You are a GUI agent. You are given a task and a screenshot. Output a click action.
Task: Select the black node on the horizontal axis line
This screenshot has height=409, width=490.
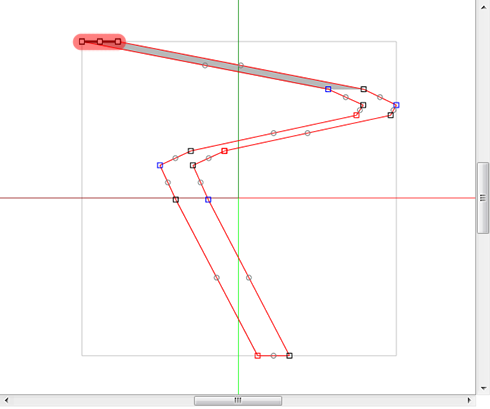[x=176, y=200]
